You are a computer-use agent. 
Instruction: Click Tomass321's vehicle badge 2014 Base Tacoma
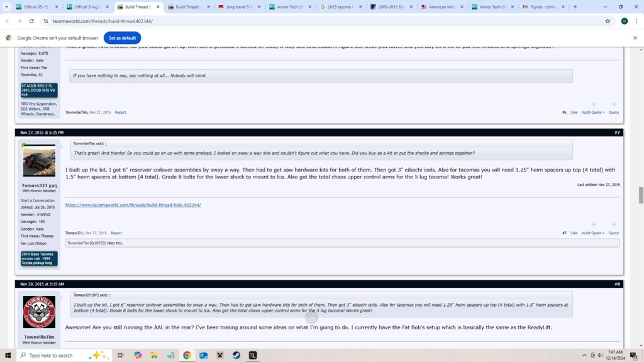(39, 258)
